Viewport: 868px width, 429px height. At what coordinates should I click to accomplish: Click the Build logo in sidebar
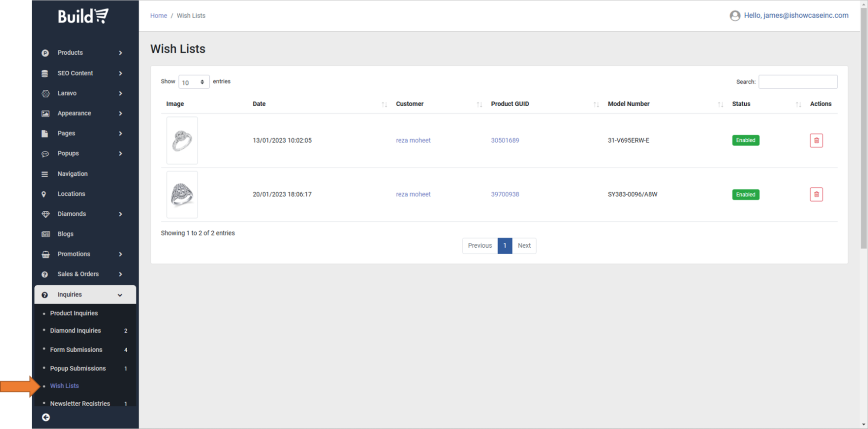click(83, 16)
